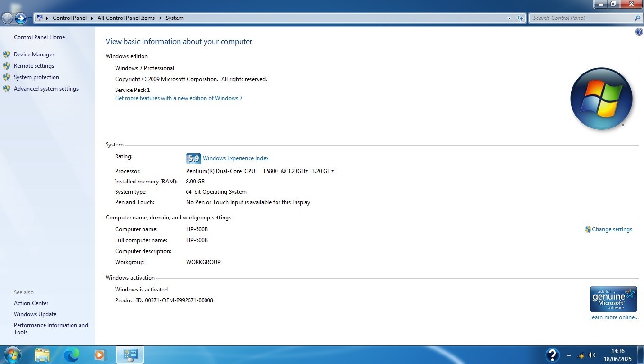Open address bar previous locations dropdown

point(509,18)
